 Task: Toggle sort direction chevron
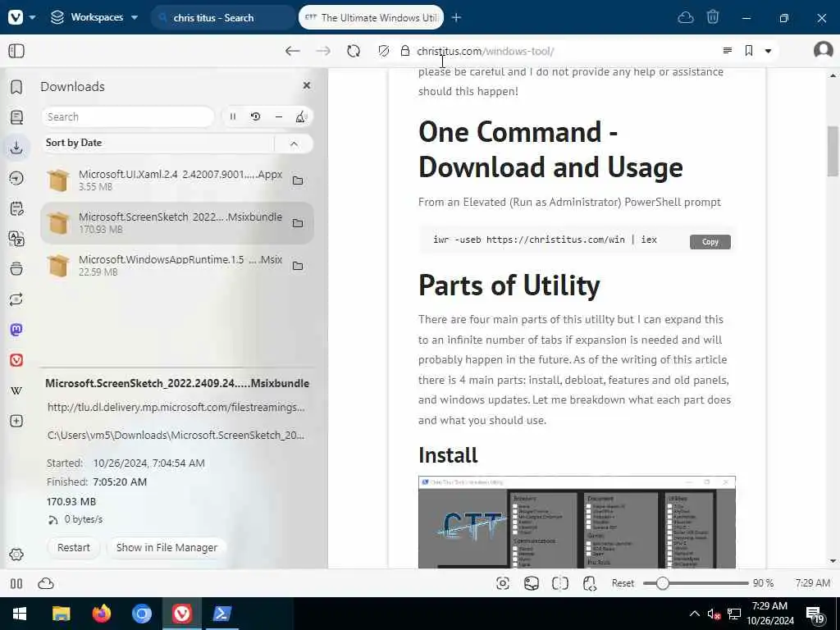(294, 144)
